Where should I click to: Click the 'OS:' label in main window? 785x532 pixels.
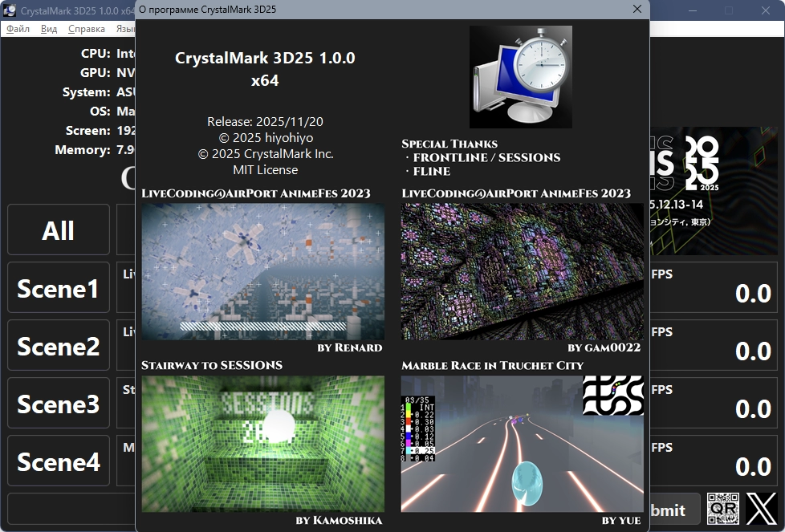click(100, 111)
